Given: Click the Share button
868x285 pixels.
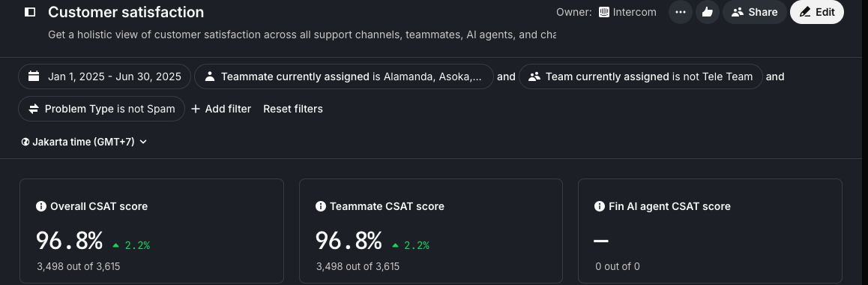Looking at the screenshot, I should pos(755,12).
